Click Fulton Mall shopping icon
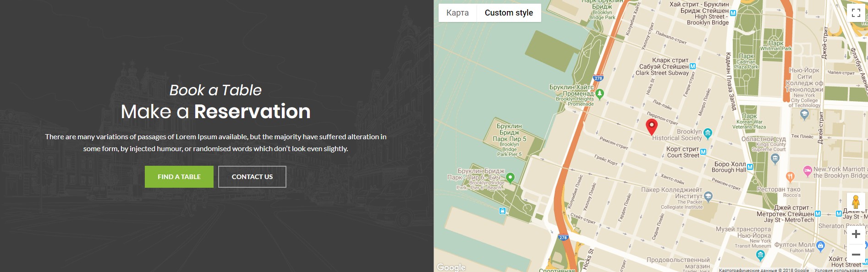This screenshot has width=868, height=272. pos(821,246)
